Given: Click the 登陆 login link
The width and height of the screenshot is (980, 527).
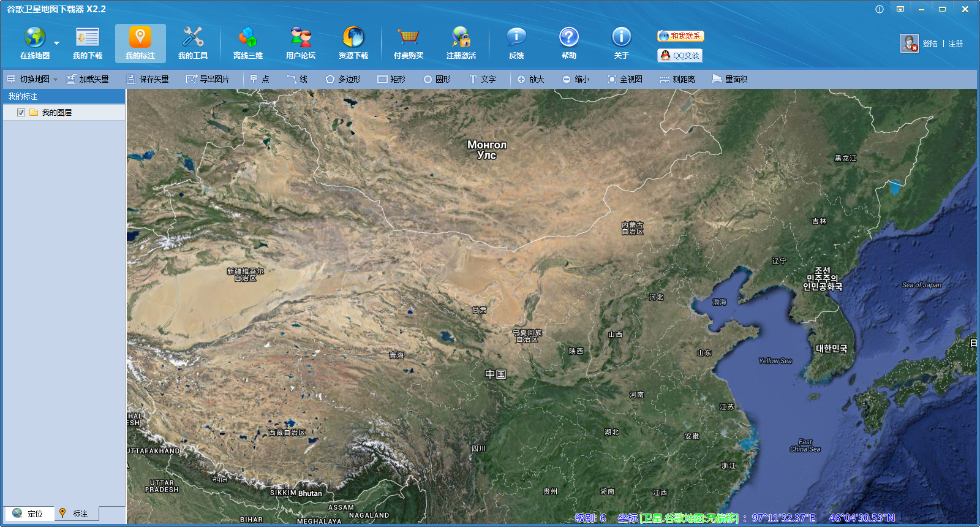Looking at the screenshot, I should point(930,44).
